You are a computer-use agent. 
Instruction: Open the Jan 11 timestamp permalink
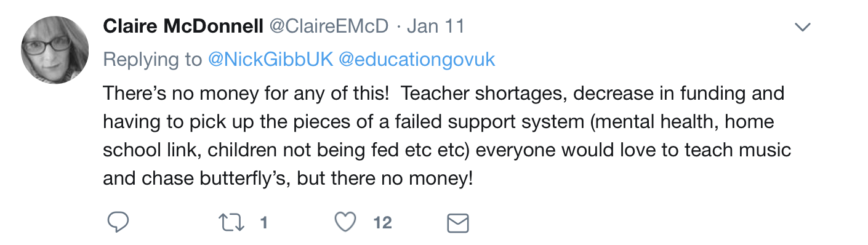coord(436,26)
